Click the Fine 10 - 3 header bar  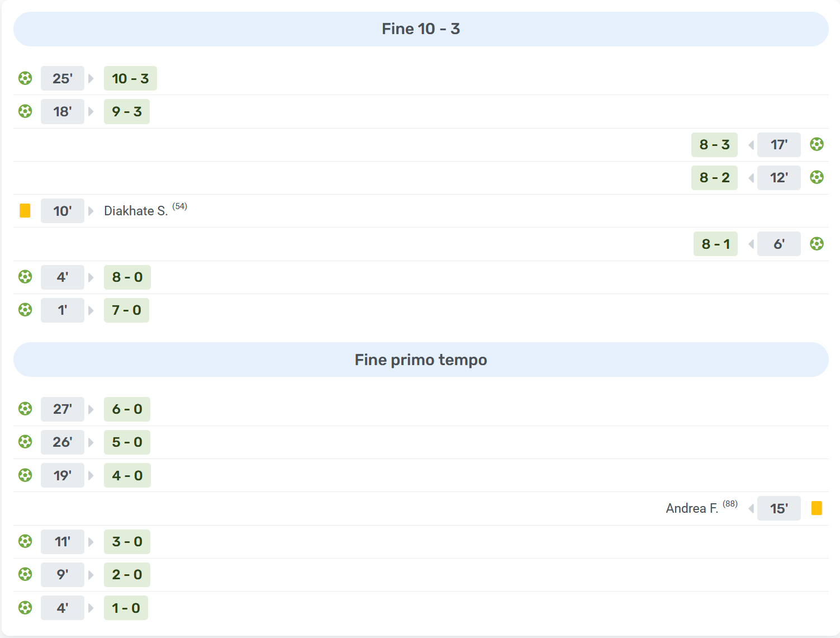[x=421, y=29]
